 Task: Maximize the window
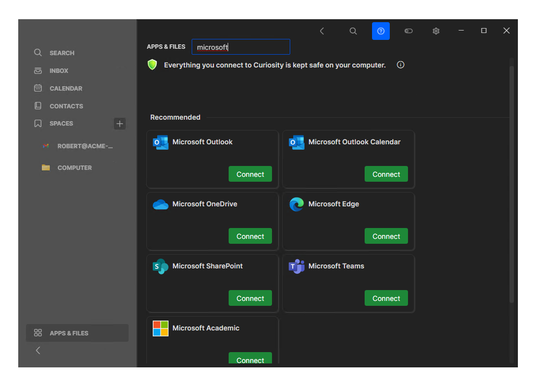(483, 31)
